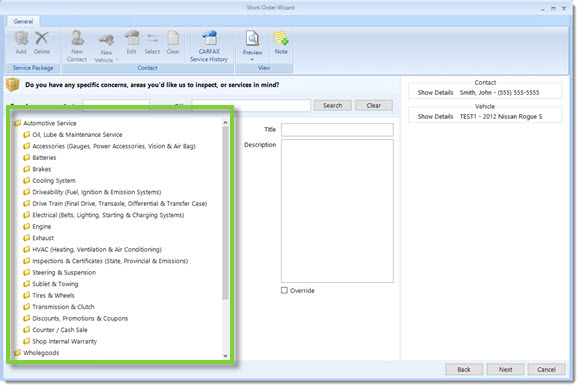Click the Clear button beside Search
This screenshot has height=388, width=580.
pos(374,105)
